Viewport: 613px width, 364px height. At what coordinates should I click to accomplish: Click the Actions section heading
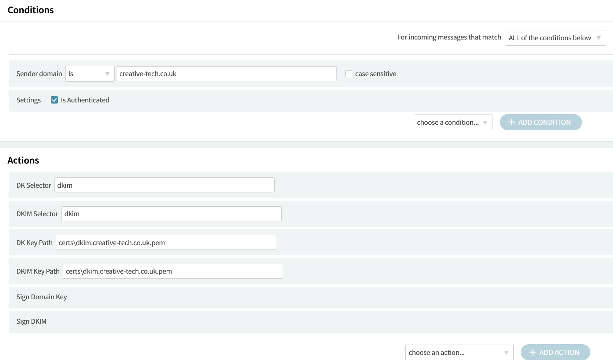23,160
